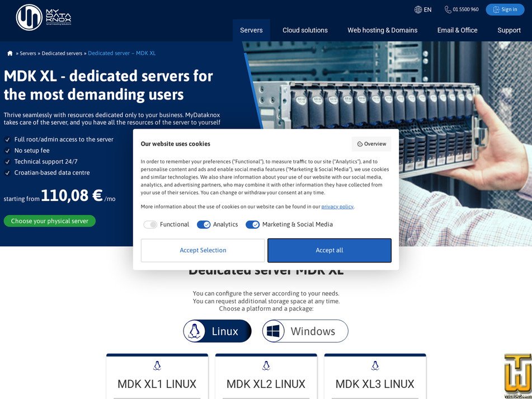Click Choose your physical server button

(x=50, y=221)
